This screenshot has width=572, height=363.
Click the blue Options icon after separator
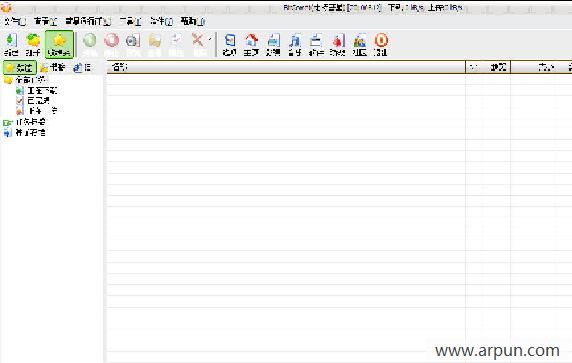tap(230, 44)
